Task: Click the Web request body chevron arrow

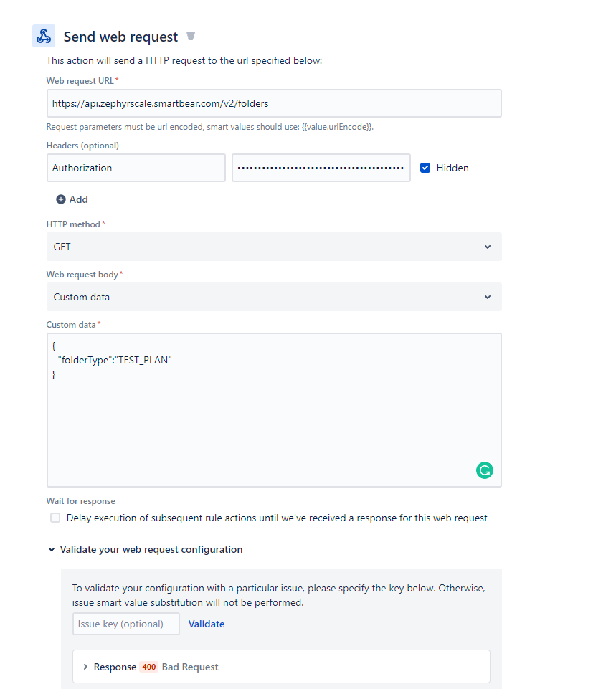Action: pos(488,297)
